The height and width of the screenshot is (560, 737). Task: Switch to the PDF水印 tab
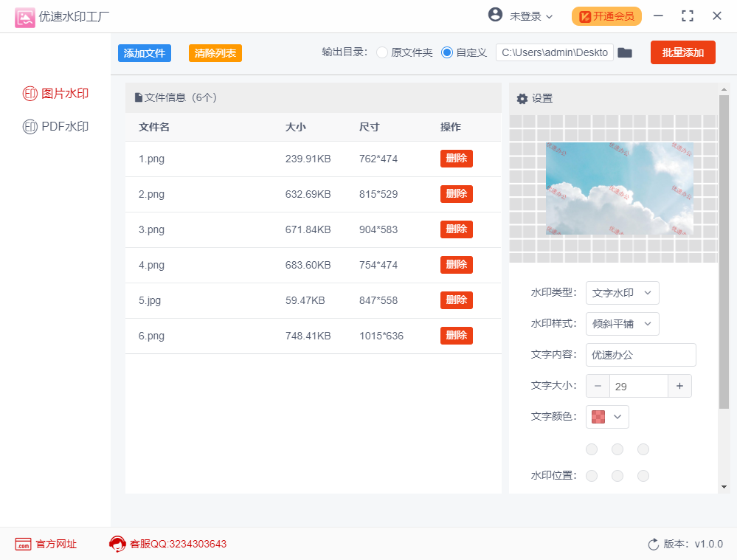click(55, 126)
